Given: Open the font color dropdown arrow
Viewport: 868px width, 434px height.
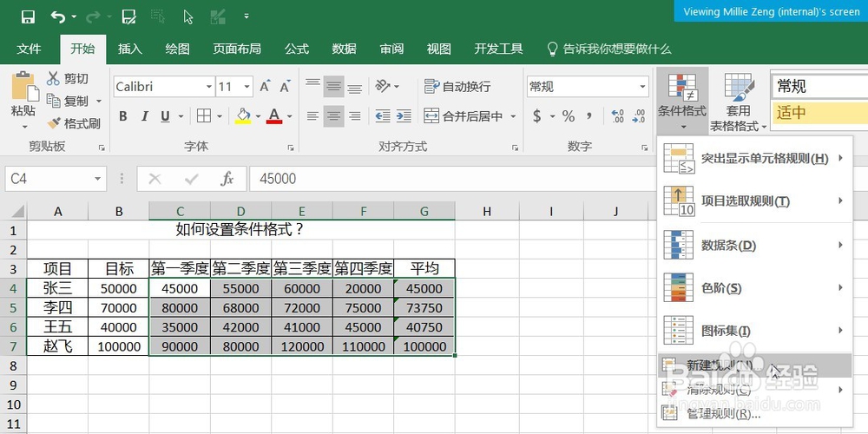Looking at the screenshot, I should 290,116.
